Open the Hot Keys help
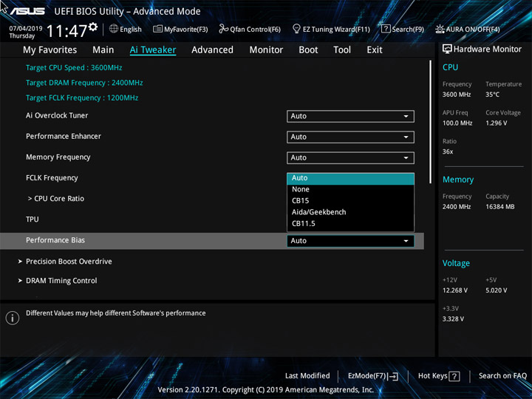The width and height of the screenshot is (532, 399). tap(439, 376)
